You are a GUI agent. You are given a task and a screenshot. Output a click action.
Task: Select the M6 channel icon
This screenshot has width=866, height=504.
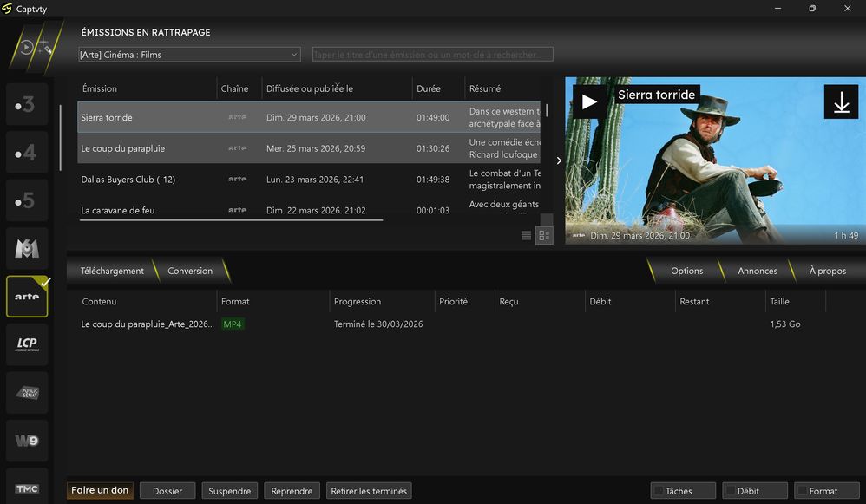[27, 248]
